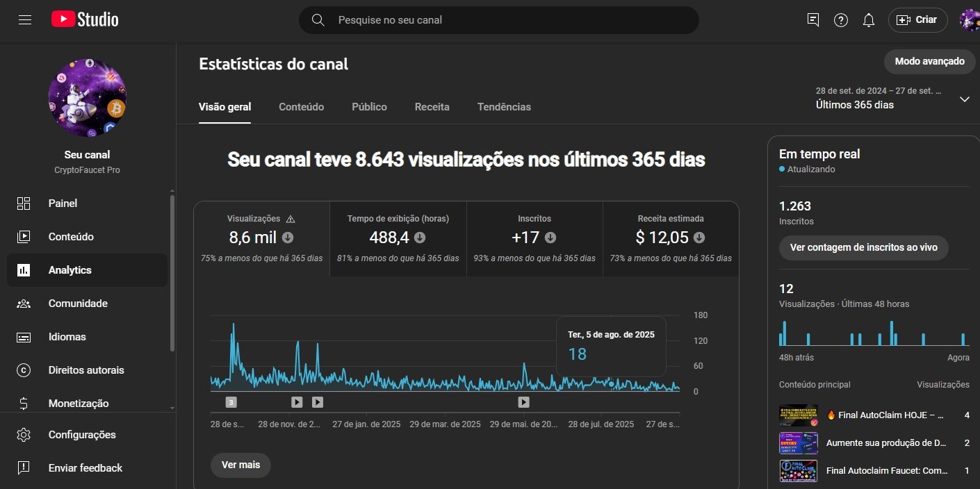Click the Conteúdo sidebar icon

[x=24, y=237]
